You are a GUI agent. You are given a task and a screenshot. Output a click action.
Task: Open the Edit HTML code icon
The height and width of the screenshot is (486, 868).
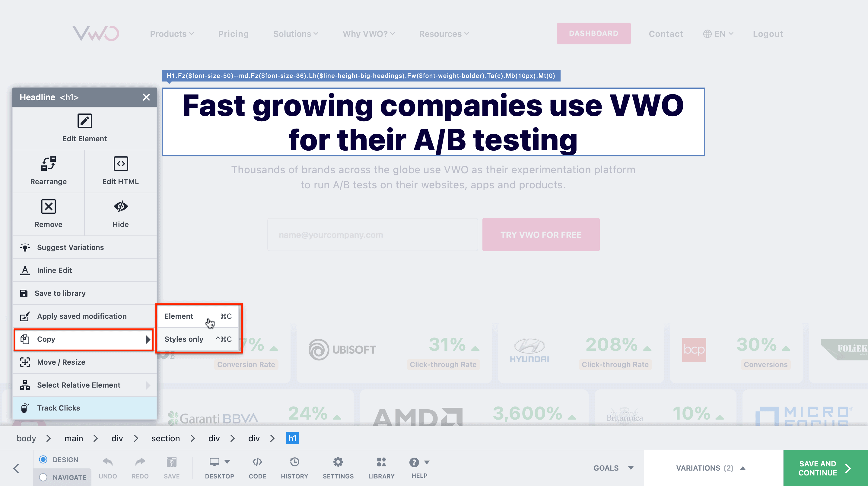point(121,164)
